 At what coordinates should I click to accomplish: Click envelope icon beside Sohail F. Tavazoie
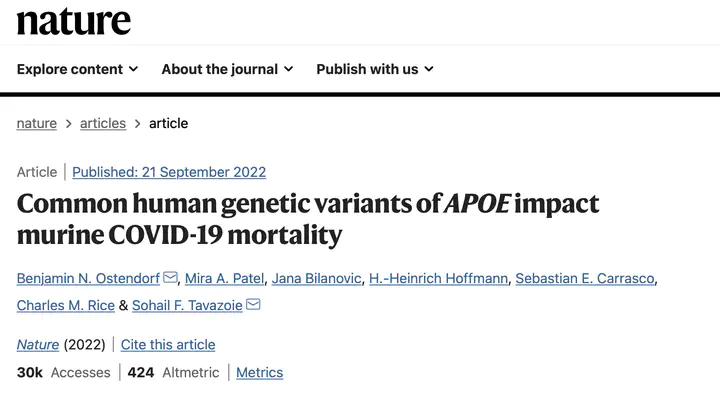click(x=253, y=304)
